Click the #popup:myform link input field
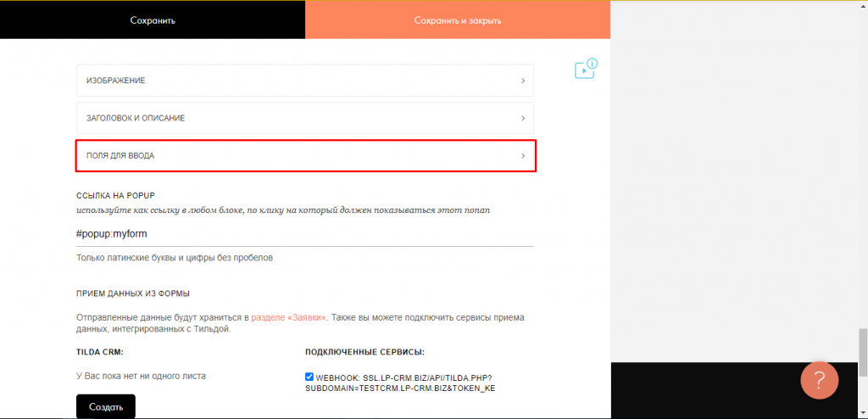The image size is (868, 419). [305, 233]
